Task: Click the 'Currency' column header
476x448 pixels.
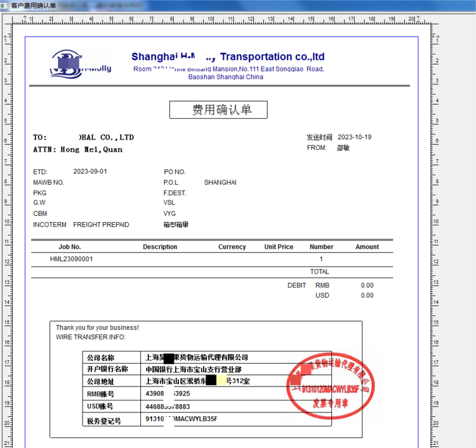Action: click(232, 247)
